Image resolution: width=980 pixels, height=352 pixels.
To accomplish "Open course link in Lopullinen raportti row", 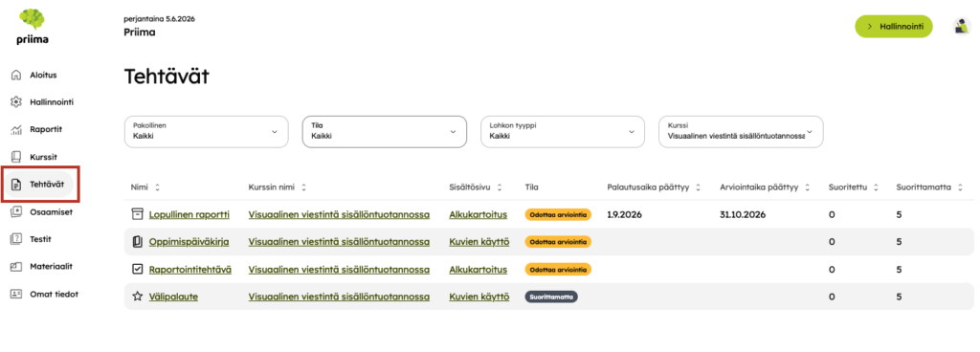I will 339,214.
